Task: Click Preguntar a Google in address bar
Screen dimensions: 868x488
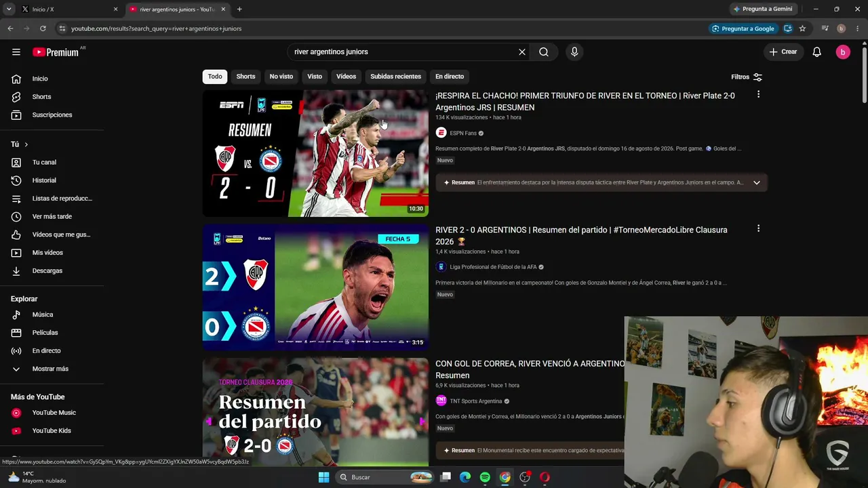Action: (743, 28)
